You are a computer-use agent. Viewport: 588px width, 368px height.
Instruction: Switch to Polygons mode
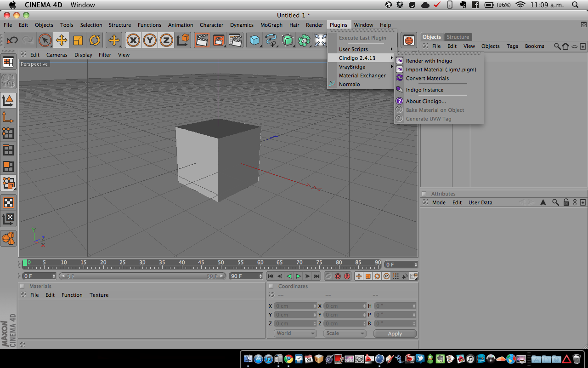pyautogui.click(x=8, y=167)
